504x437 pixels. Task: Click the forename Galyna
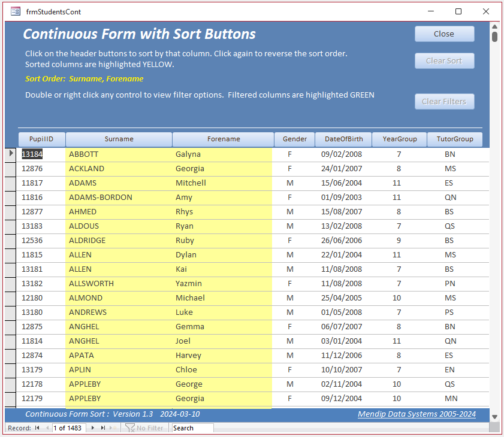[x=188, y=154]
